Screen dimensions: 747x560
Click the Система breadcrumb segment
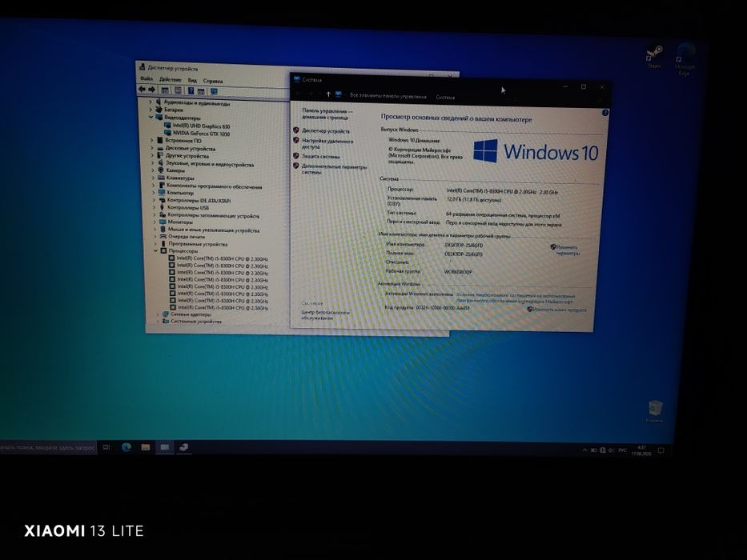tap(445, 97)
